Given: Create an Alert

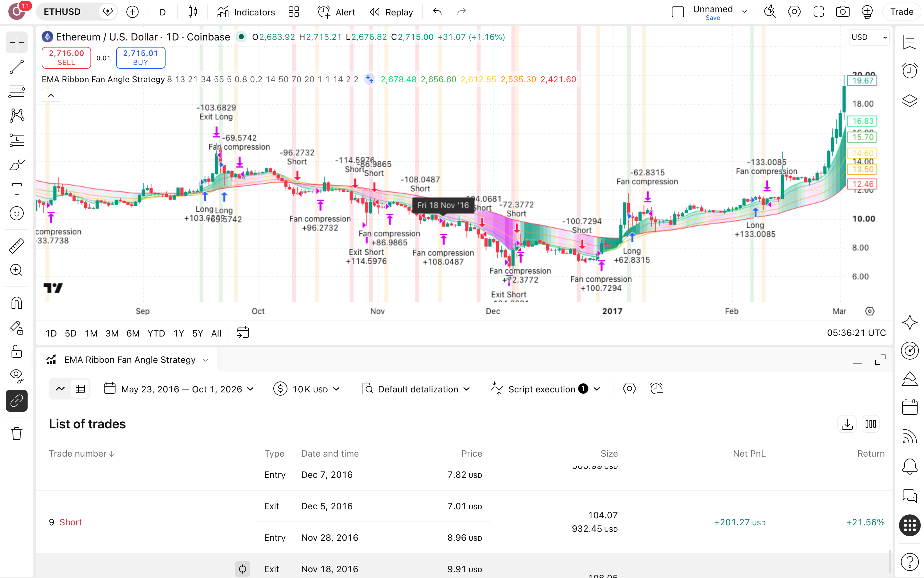Looking at the screenshot, I should (336, 12).
